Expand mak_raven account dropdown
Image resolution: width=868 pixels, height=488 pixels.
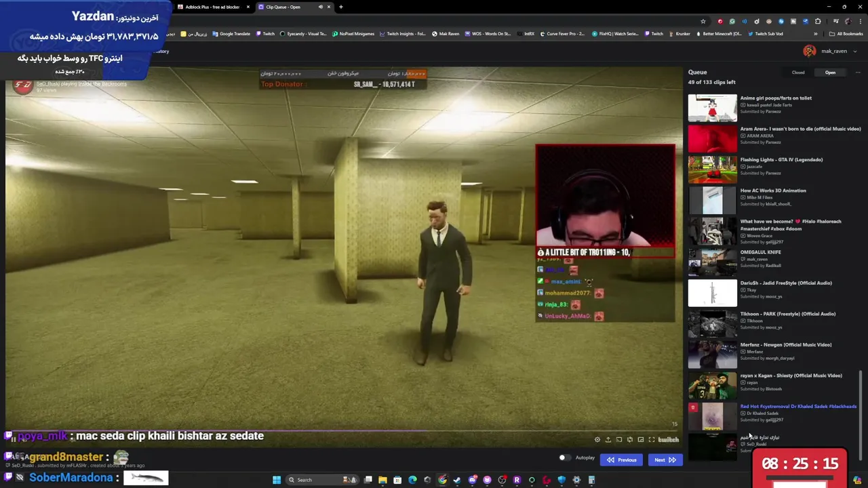(855, 52)
